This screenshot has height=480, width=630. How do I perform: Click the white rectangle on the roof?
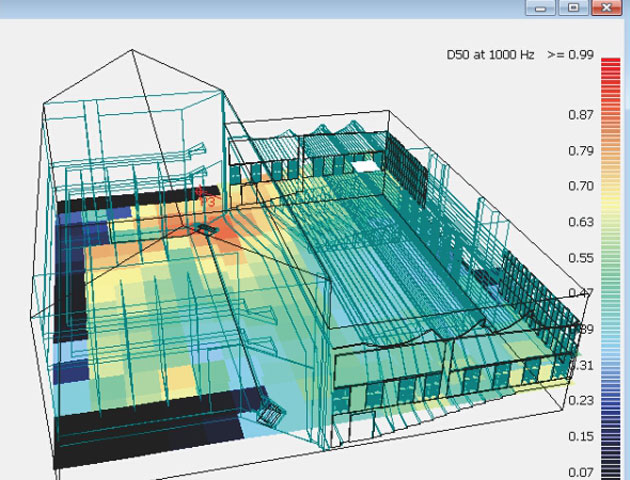click(x=367, y=166)
